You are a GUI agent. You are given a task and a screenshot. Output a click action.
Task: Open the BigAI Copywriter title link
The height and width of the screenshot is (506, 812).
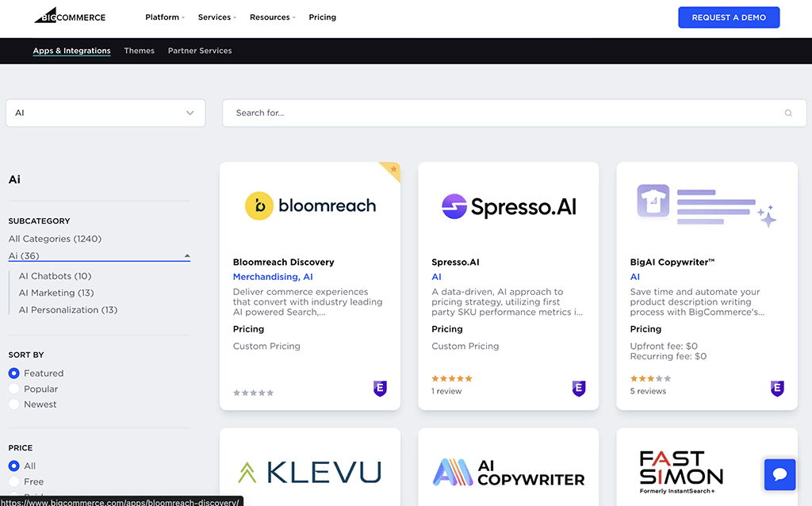point(672,262)
